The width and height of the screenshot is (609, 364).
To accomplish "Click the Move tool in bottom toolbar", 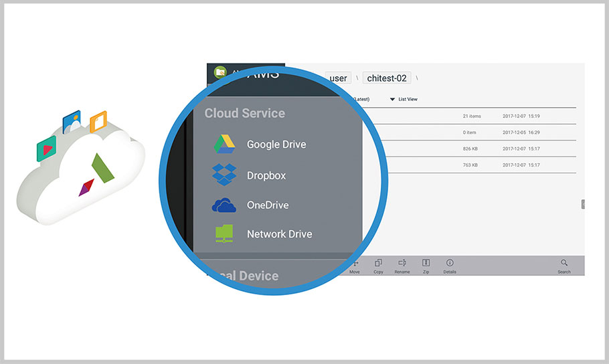I will click(354, 266).
